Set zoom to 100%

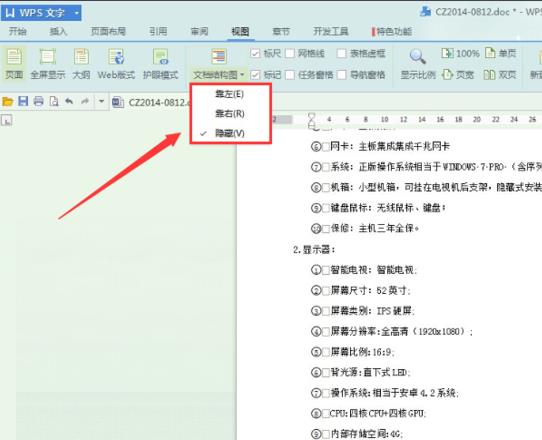pyautogui.click(x=460, y=53)
